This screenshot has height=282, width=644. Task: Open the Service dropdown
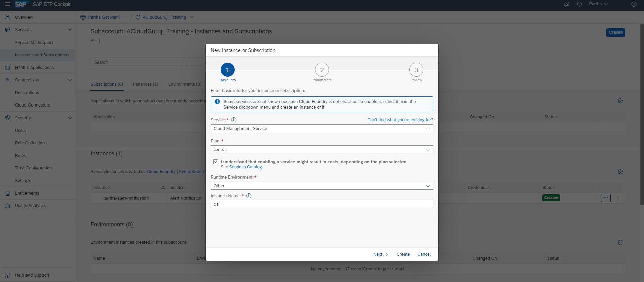coord(321,129)
